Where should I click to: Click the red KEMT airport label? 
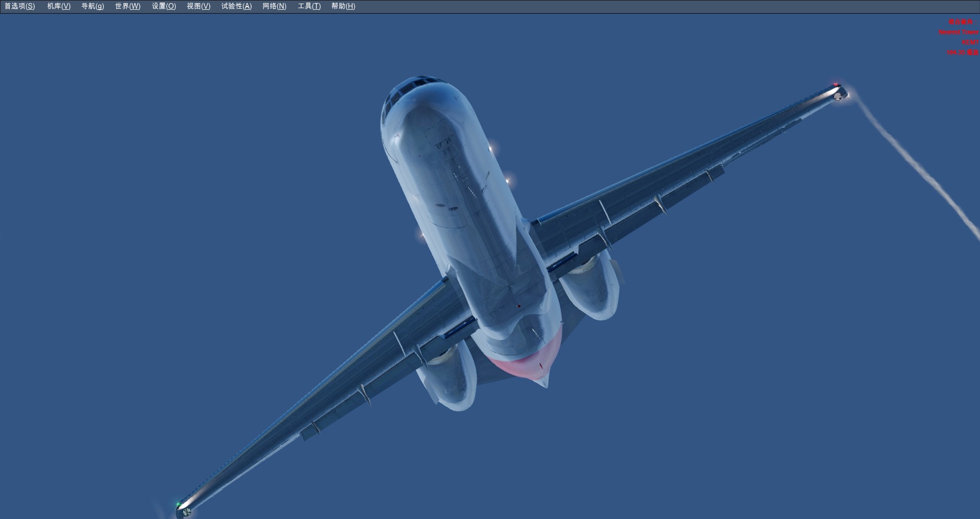click(x=970, y=42)
